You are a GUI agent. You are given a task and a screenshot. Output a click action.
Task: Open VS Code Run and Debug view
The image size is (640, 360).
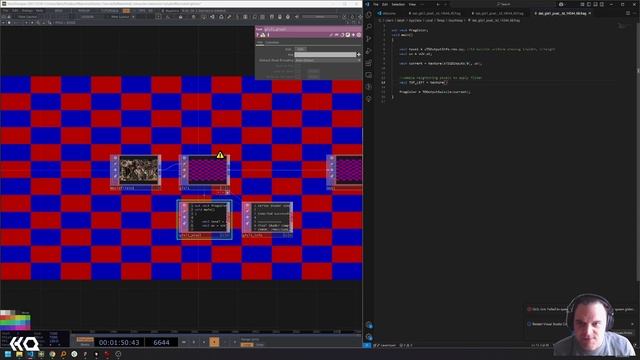(x=369, y=51)
